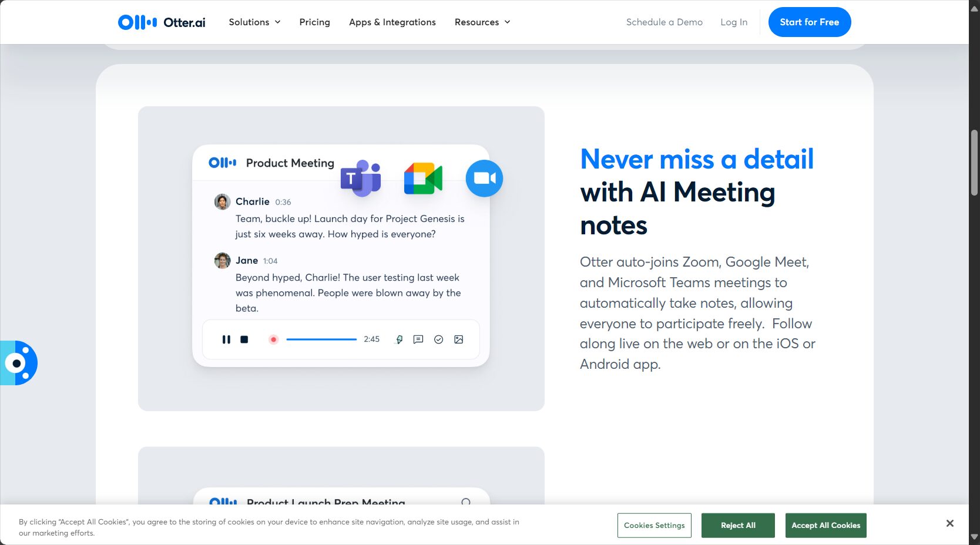Click the stop square button in player

click(x=244, y=339)
